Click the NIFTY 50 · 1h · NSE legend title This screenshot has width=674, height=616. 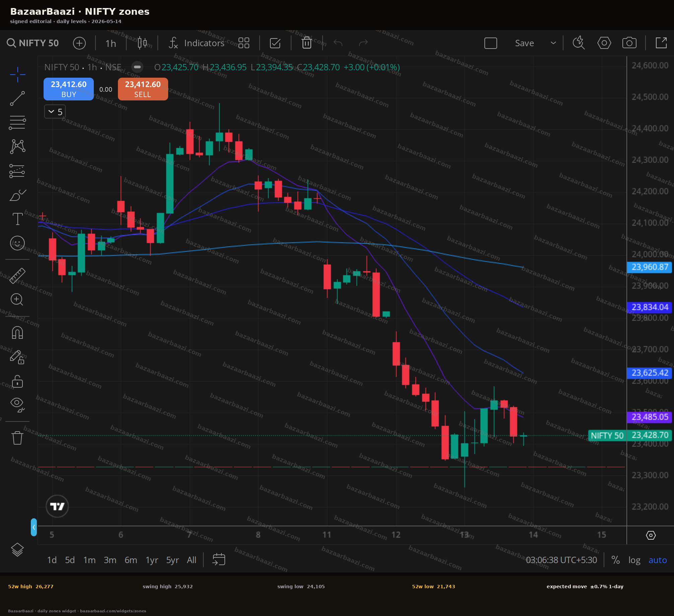pyautogui.click(x=83, y=67)
